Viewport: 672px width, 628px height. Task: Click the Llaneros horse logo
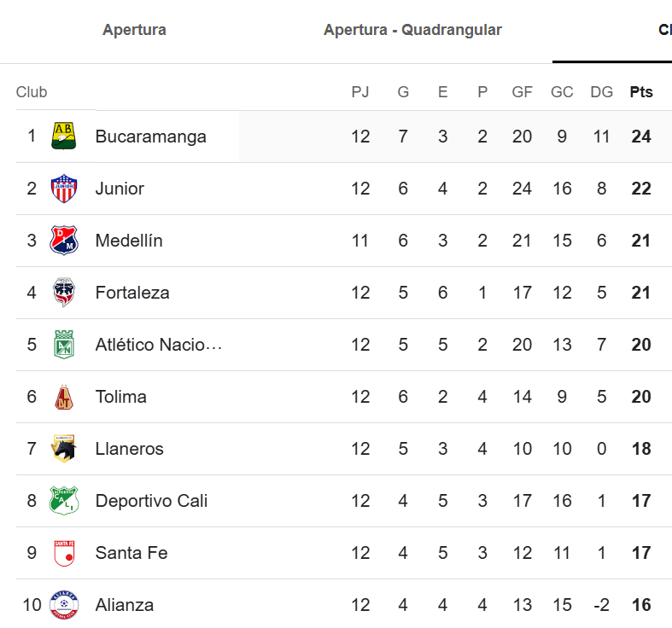tap(64, 449)
